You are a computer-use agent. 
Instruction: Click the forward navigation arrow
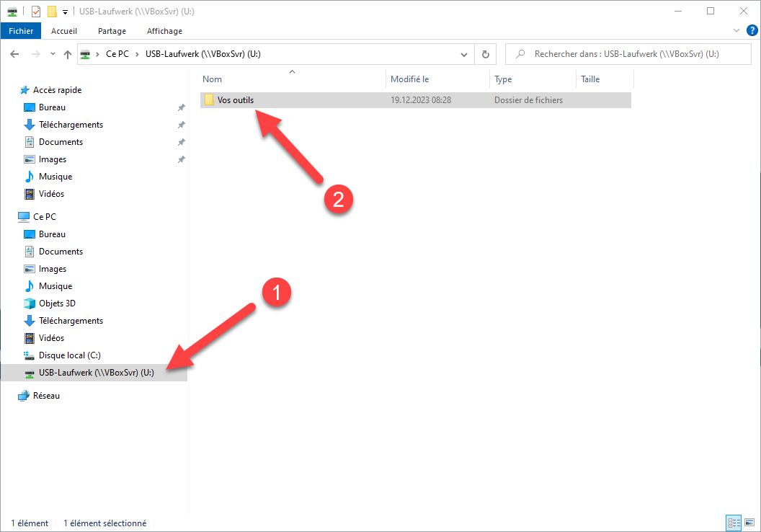35,54
